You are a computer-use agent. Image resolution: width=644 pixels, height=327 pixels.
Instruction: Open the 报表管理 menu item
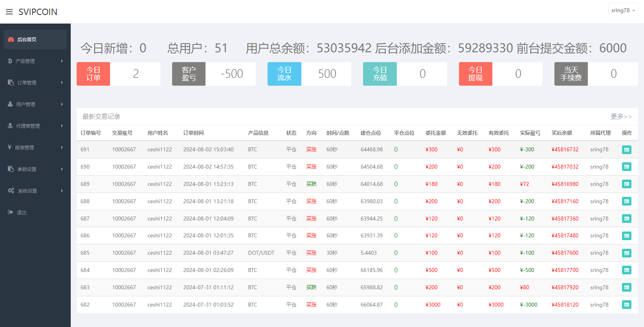point(24,147)
